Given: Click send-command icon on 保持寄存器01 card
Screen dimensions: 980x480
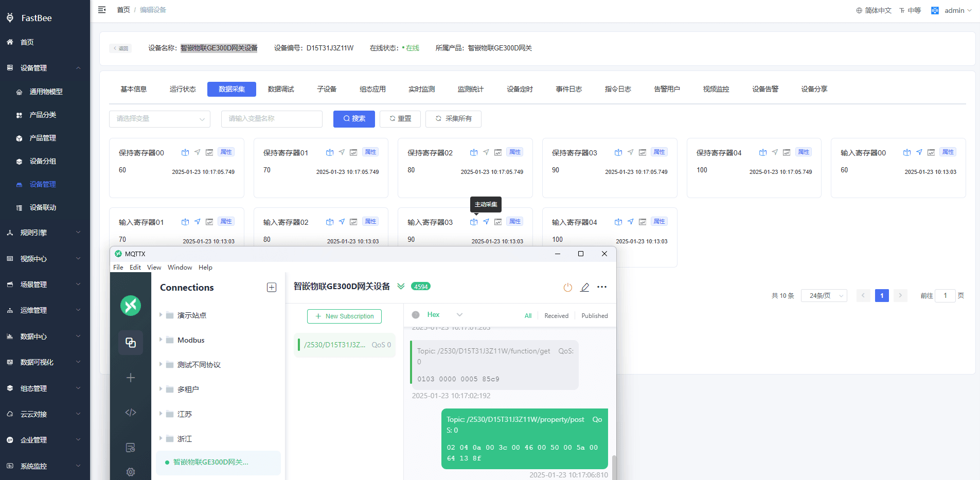Looking at the screenshot, I should coord(342,152).
